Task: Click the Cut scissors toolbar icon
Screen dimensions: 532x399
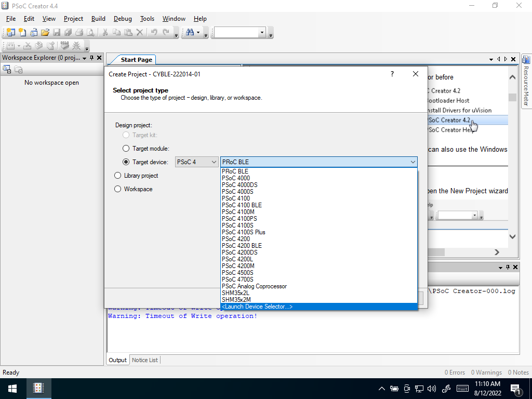Action: 105,32
